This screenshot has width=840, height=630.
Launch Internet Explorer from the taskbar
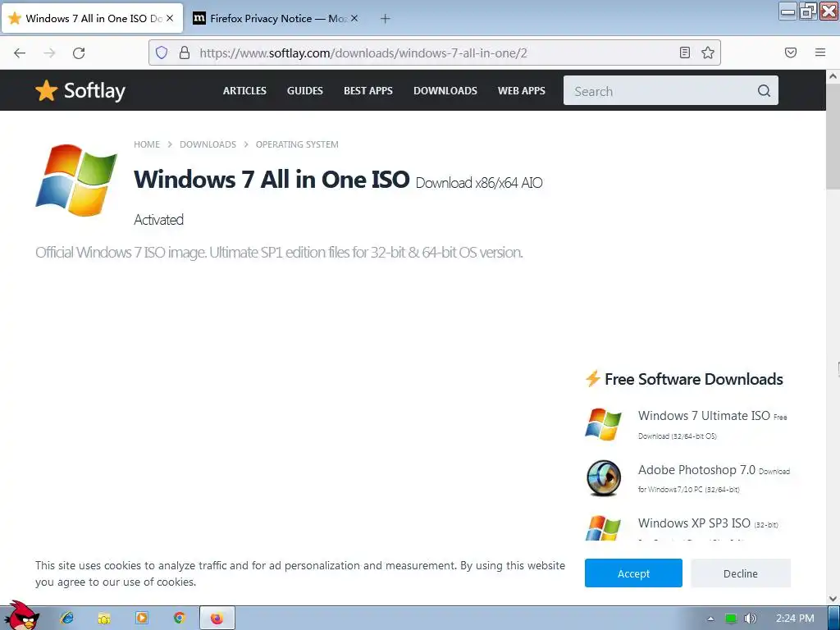67,619
